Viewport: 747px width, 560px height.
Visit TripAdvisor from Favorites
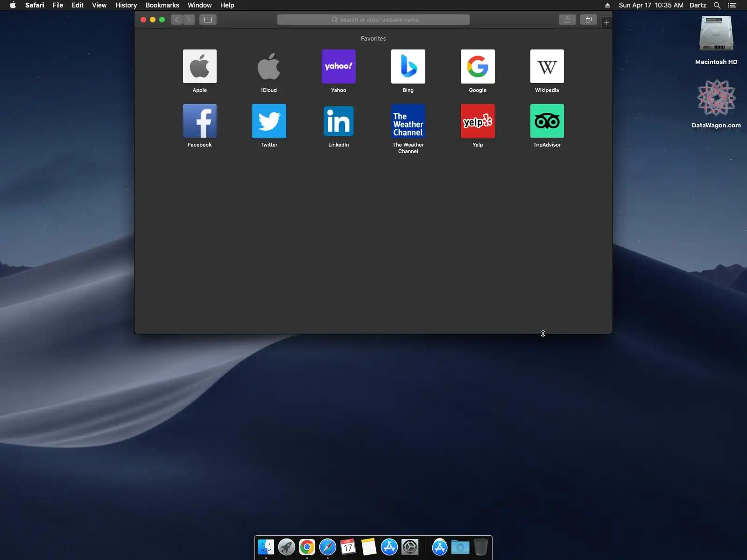[547, 121]
